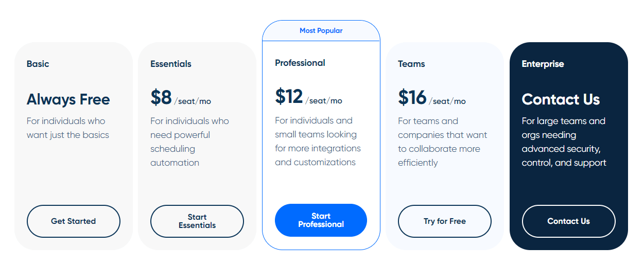Image resolution: width=644 pixels, height=264 pixels.
Task: Click the Get Started button
Action: pyautogui.click(x=73, y=221)
